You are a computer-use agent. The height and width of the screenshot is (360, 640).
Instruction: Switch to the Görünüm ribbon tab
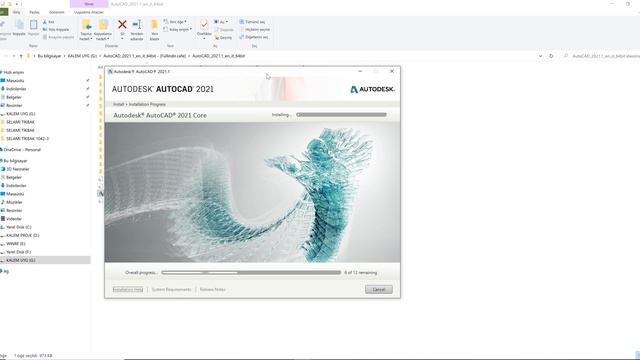click(x=56, y=12)
